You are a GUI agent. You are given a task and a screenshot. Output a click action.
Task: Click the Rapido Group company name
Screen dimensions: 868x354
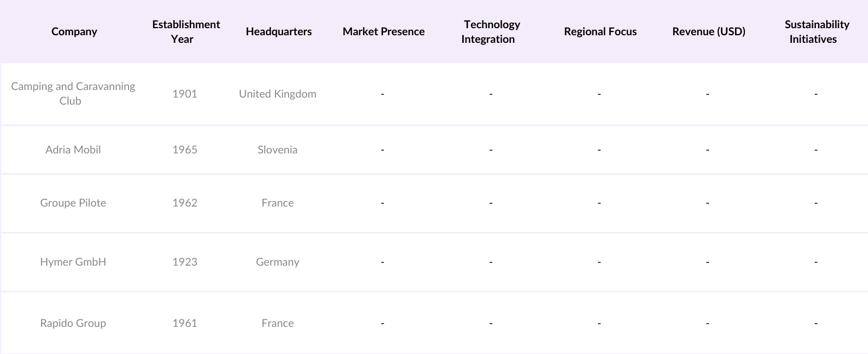pos(73,323)
